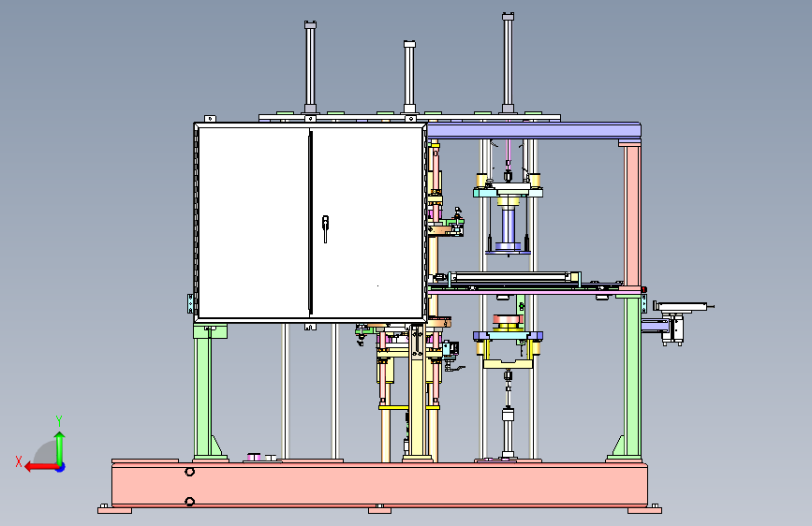Select the mounting bracket on the cabinet's left side
Image resolution: width=812 pixels, height=526 pixels.
tap(190, 303)
